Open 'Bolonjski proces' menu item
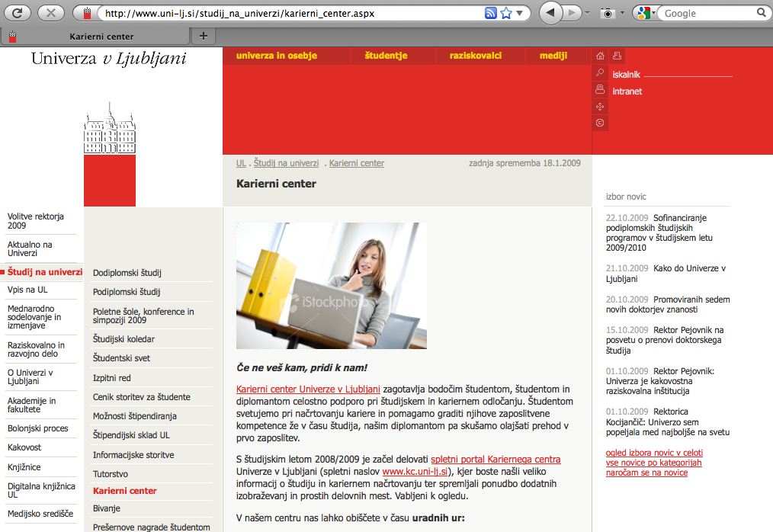 [x=38, y=428]
